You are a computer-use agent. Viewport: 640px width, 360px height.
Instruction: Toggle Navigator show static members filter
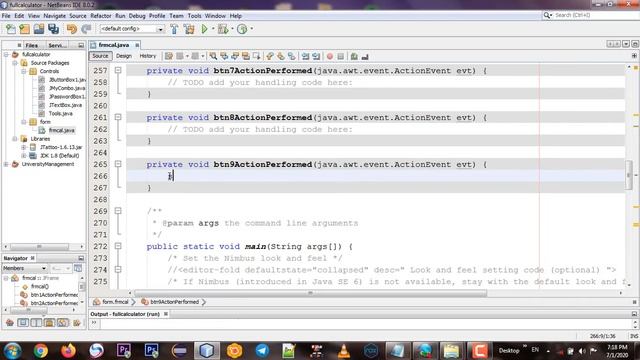click(36, 323)
